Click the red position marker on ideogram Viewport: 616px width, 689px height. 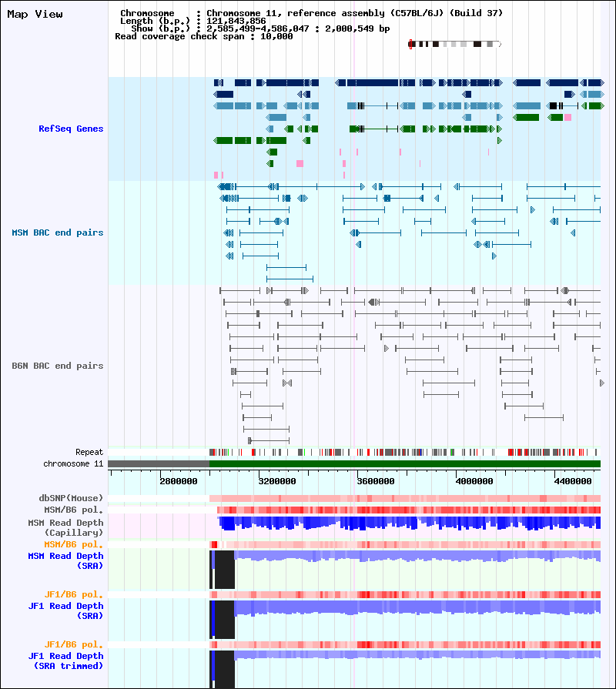coord(410,44)
